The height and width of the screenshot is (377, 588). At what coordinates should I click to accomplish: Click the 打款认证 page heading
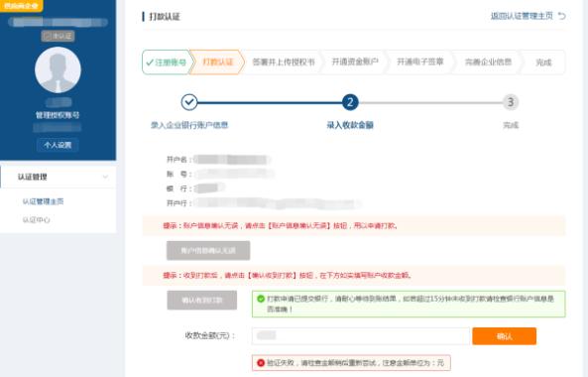click(x=165, y=17)
